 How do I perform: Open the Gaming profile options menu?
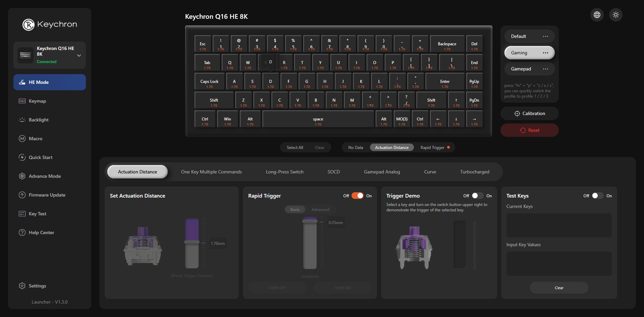tap(545, 53)
